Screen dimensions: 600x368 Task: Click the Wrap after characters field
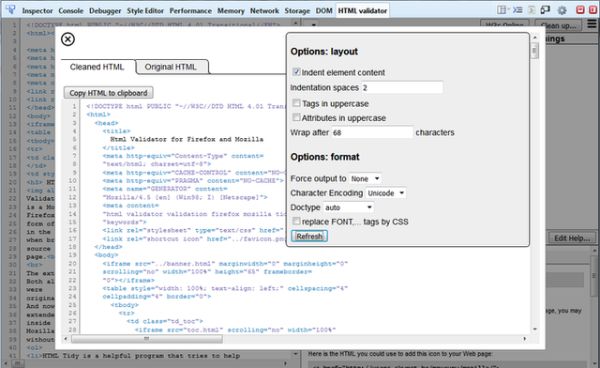click(372, 133)
